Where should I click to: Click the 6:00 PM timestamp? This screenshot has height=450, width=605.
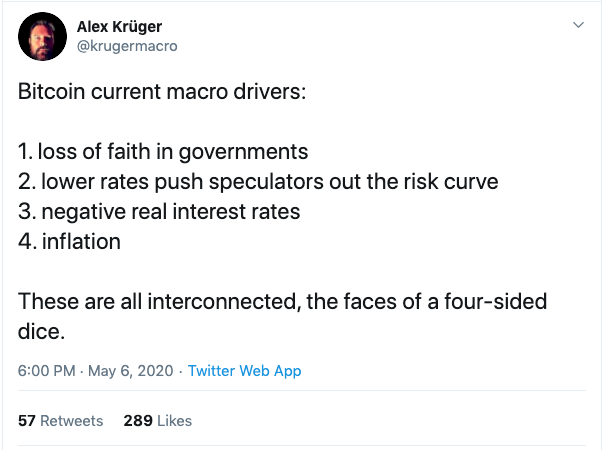coord(46,371)
